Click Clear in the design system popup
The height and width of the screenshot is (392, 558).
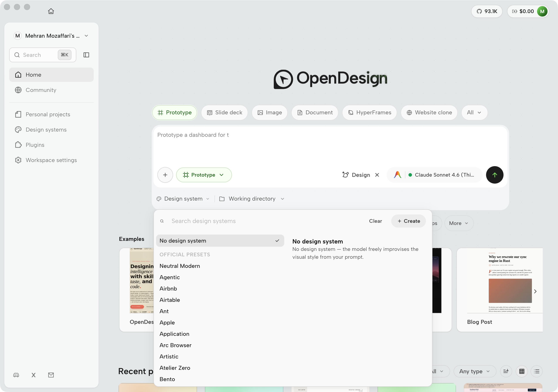[375, 221]
